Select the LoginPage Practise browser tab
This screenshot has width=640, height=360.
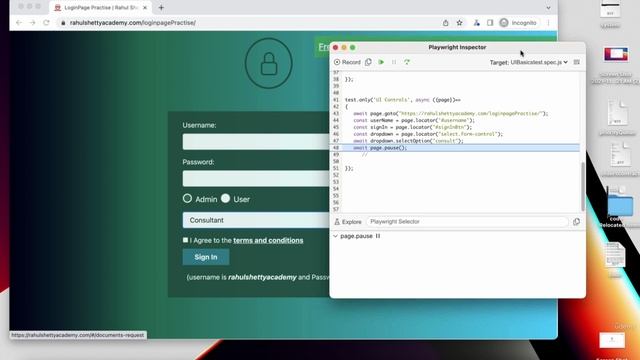click(x=100, y=7)
